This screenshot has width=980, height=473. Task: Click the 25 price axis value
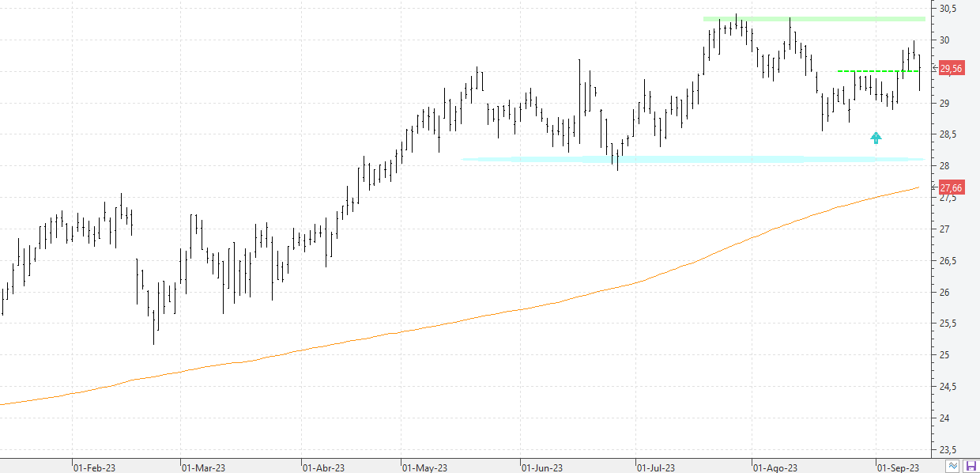944,355
